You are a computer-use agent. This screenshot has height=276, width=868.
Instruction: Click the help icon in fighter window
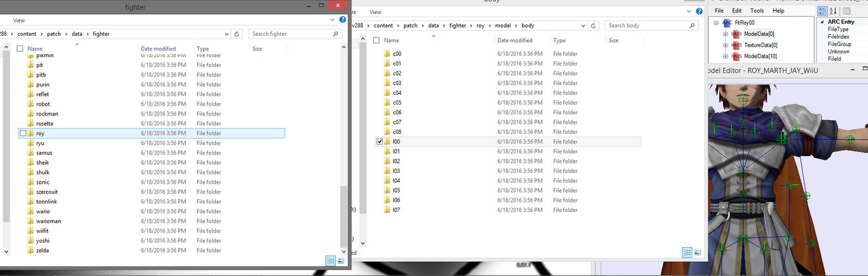tap(342, 20)
